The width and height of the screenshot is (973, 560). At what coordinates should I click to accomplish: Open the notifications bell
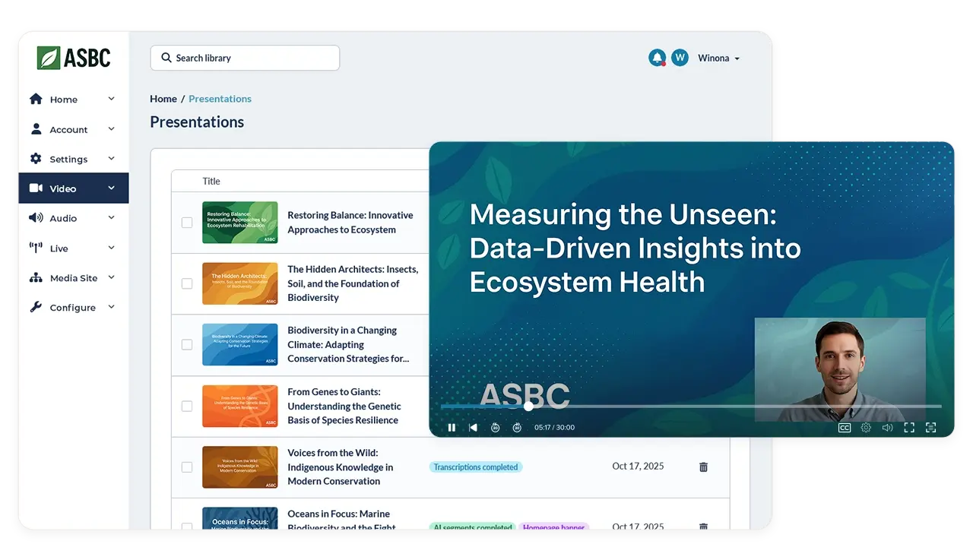(657, 58)
